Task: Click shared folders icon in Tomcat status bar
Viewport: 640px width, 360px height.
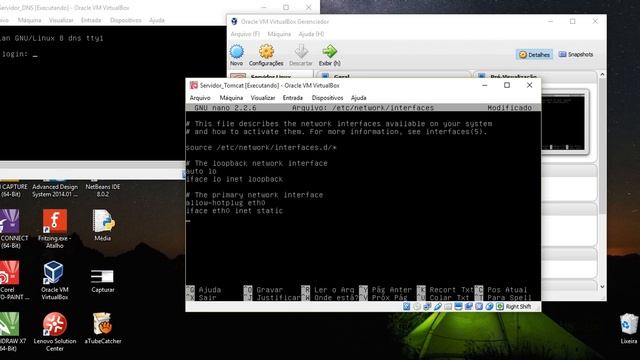Action: pyautogui.click(x=448, y=307)
